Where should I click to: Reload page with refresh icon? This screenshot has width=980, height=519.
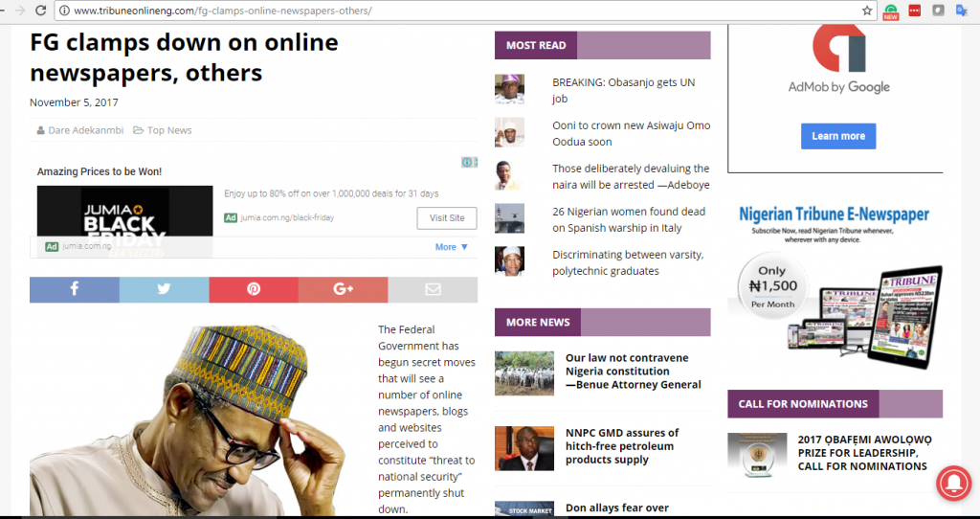[x=40, y=11]
